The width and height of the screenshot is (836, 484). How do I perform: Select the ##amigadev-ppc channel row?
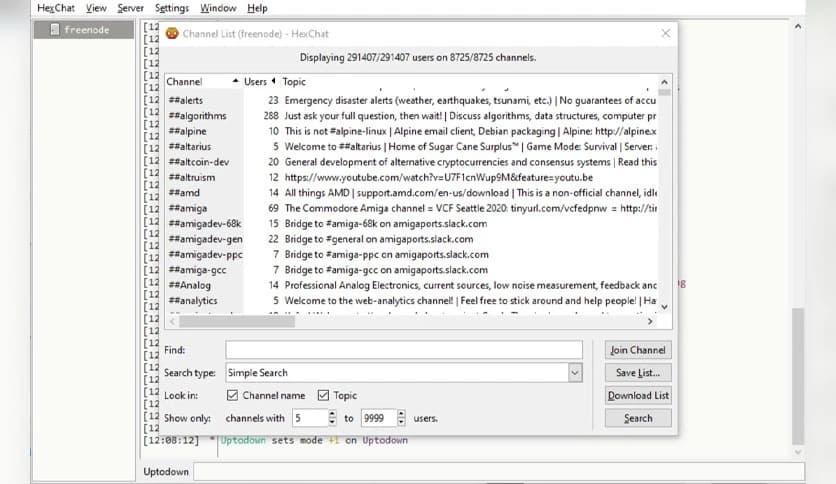(x=412, y=255)
